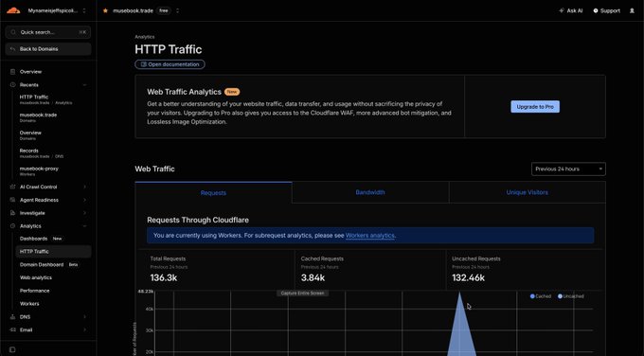Click the Overview clipboard icon in sidebar
This screenshot has height=356, width=644.
click(12, 71)
